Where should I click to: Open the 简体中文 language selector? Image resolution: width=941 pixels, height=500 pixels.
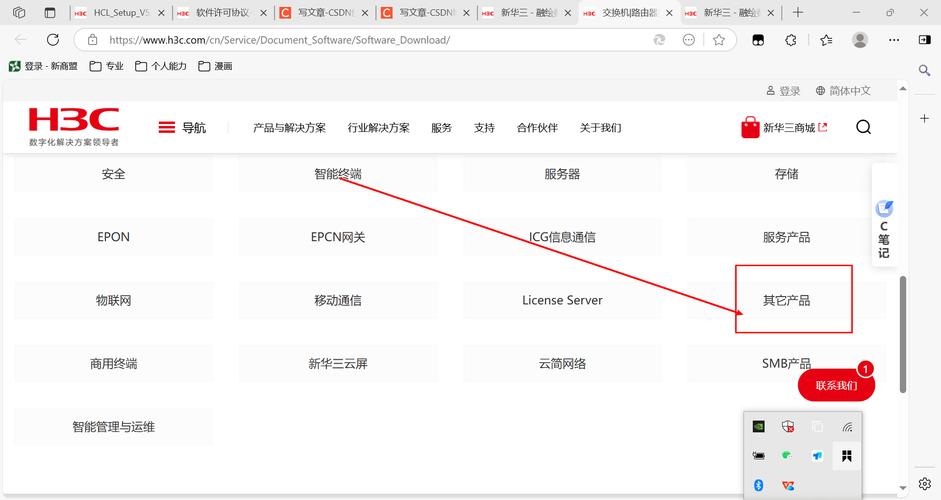click(843, 91)
